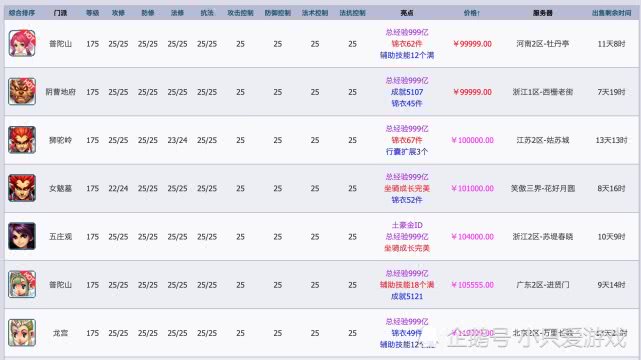Click highlight 成就5107

407,92
